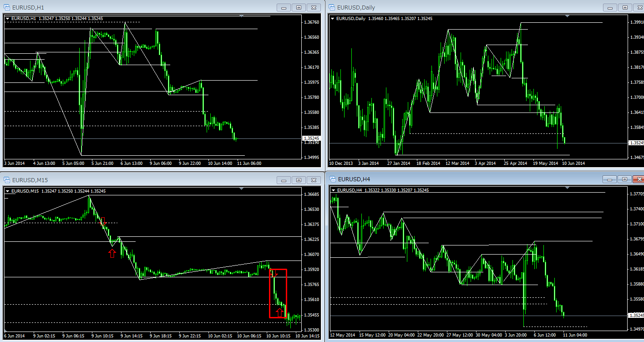Image resolution: width=644 pixels, height=342 pixels.
Task: Expand triangle menu beside EURUSD,H4 chart label
Action: tap(333, 190)
